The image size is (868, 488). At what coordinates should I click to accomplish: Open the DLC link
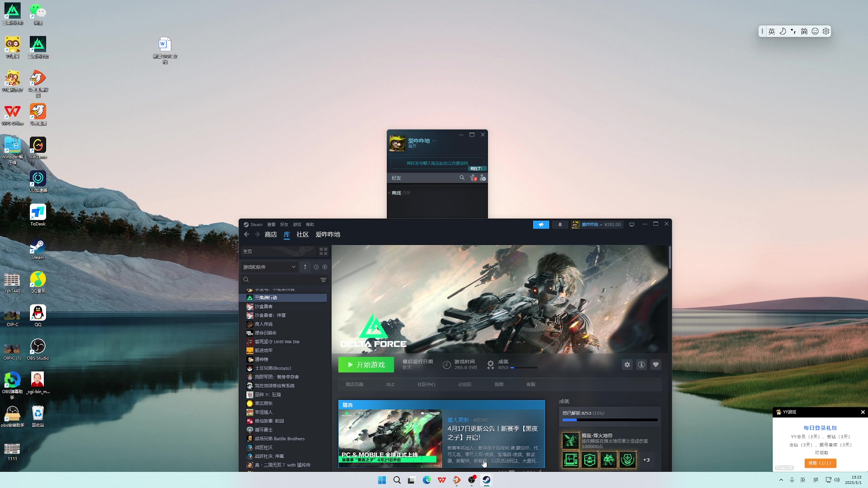pyautogui.click(x=391, y=385)
